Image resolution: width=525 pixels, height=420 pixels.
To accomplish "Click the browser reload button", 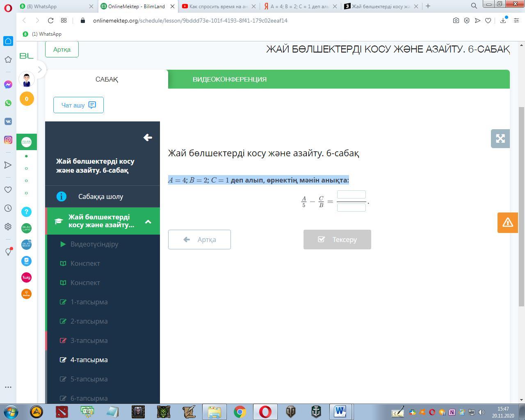I will [50, 21].
